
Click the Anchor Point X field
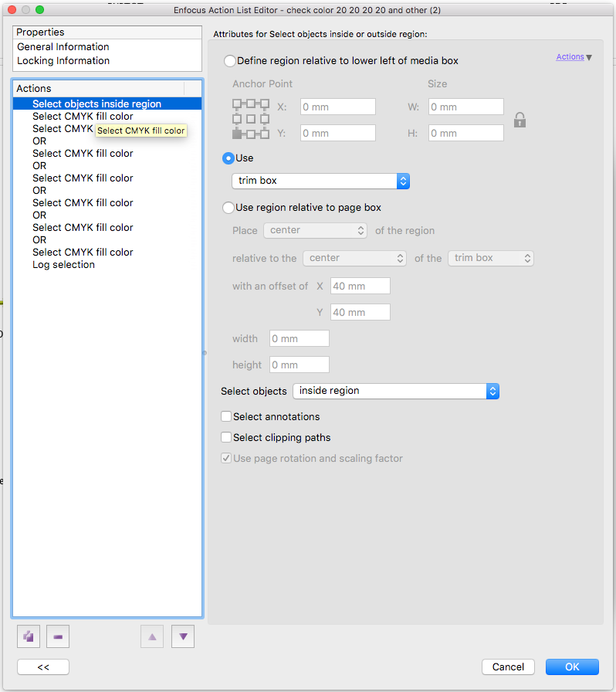click(x=338, y=107)
